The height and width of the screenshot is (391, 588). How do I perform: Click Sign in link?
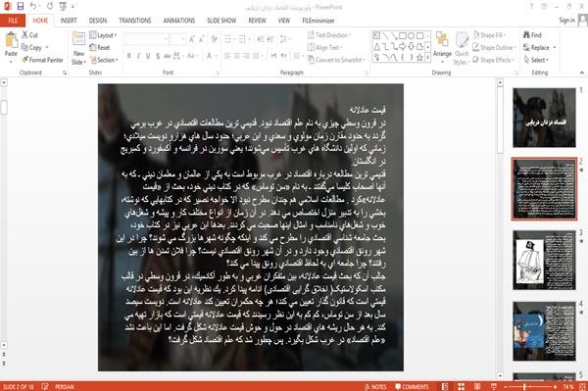[566, 21]
